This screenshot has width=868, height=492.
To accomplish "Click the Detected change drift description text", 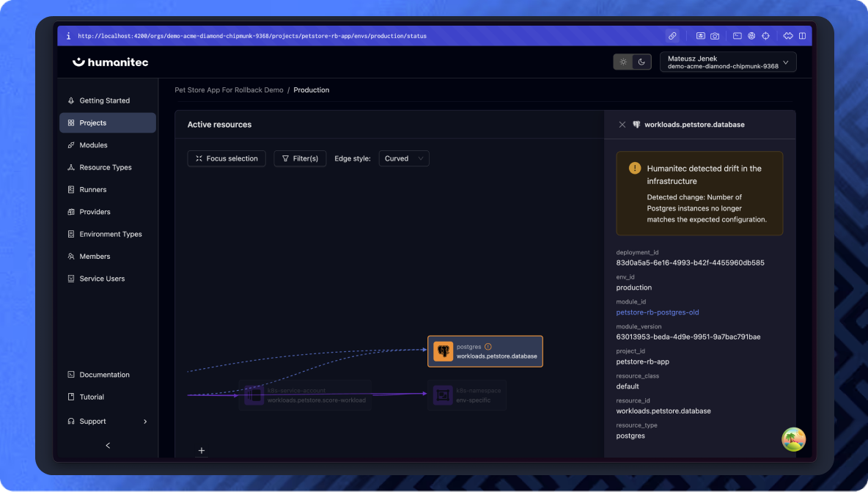I will (707, 208).
